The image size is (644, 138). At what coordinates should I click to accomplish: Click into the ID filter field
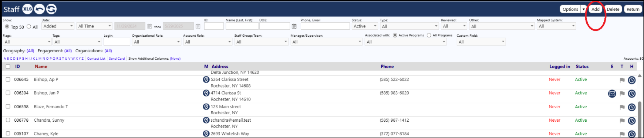(x=214, y=26)
